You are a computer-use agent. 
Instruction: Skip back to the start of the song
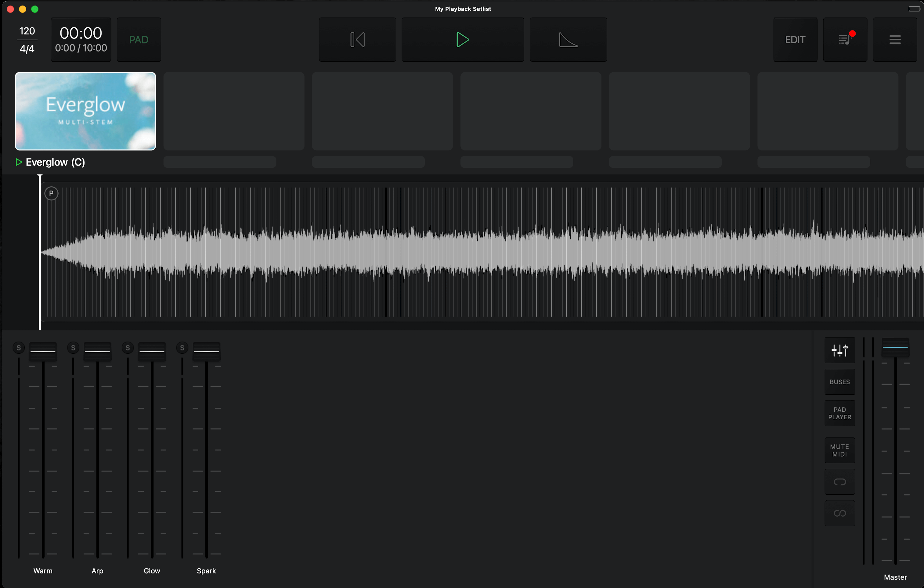click(357, 40)
